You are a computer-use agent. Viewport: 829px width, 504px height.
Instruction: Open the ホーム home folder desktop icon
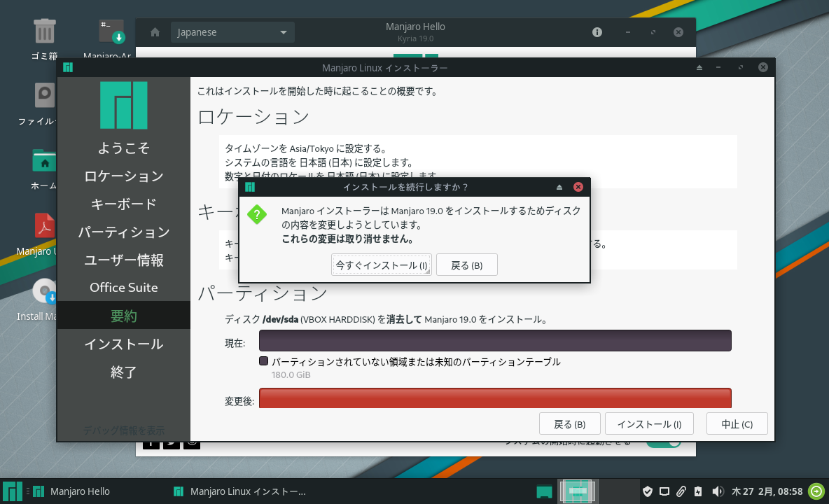point(44,169)
